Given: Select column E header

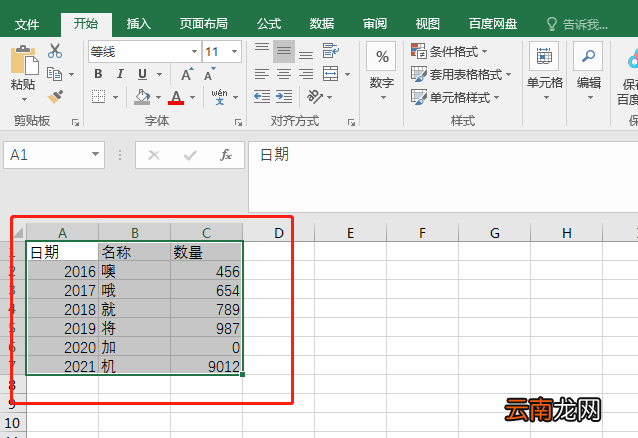Looking at the screenshot, I should point(350,233).
